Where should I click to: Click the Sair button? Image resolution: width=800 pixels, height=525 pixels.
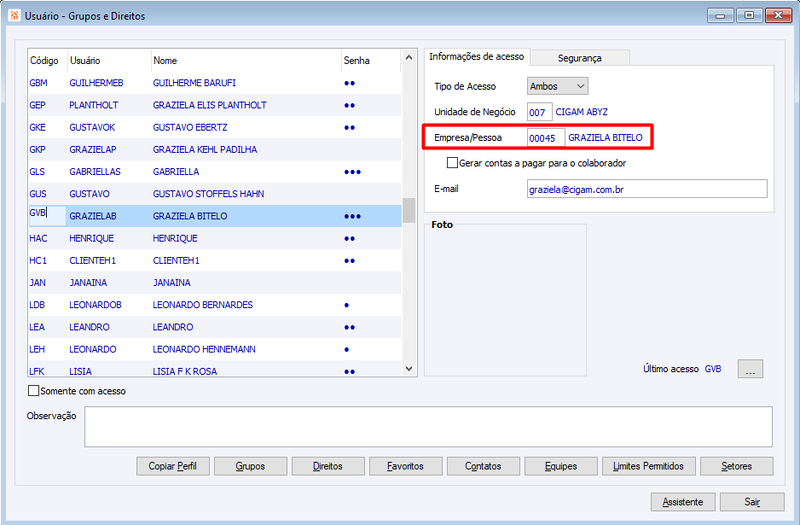[x=752, y=502]
